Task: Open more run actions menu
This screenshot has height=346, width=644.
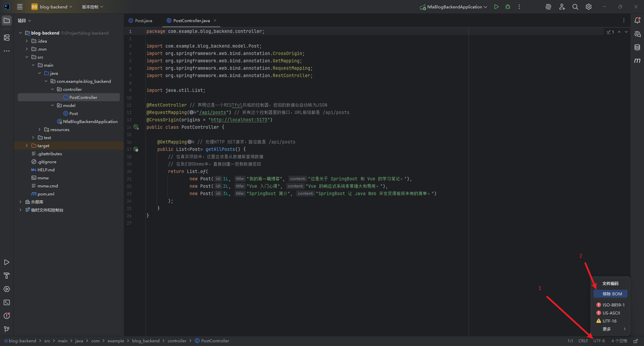Action: pos(519,7)
